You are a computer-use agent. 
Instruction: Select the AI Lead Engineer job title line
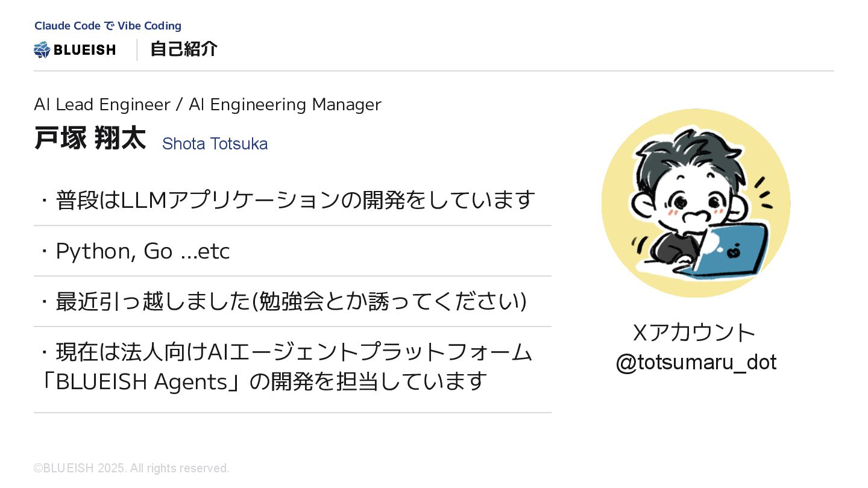tap(208, 105)
